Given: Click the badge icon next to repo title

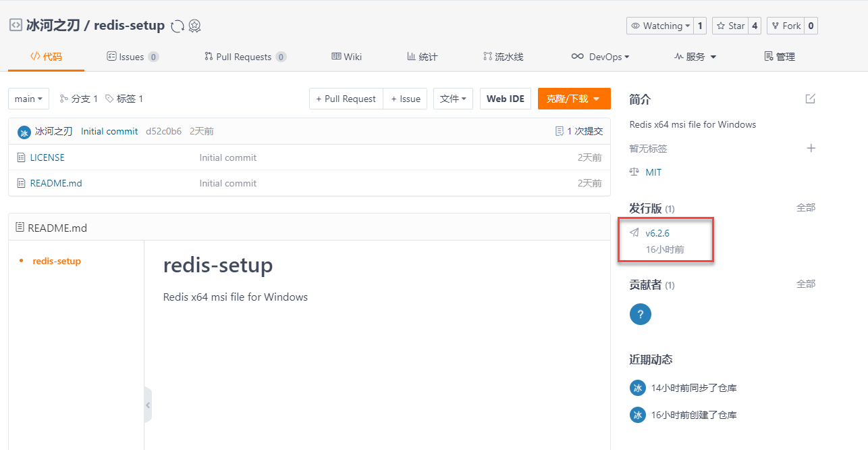Looking at the screenshot, I should point(194,26).
